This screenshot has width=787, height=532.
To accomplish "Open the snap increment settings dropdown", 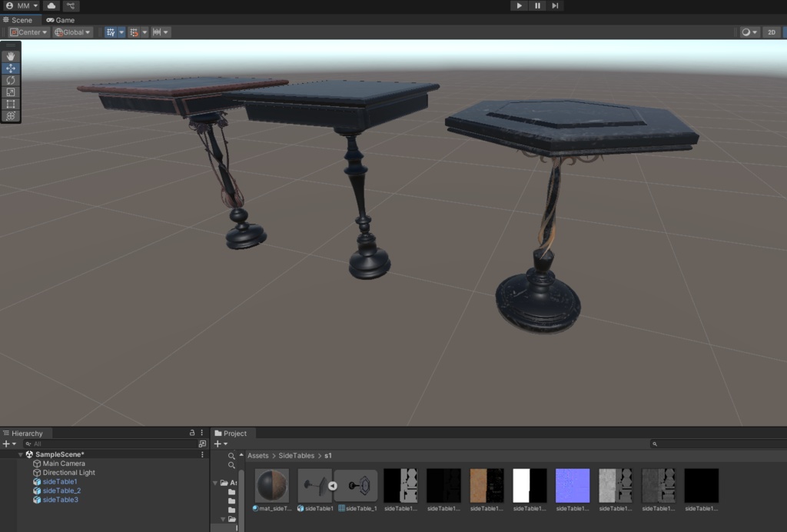I will coord(161,32).
